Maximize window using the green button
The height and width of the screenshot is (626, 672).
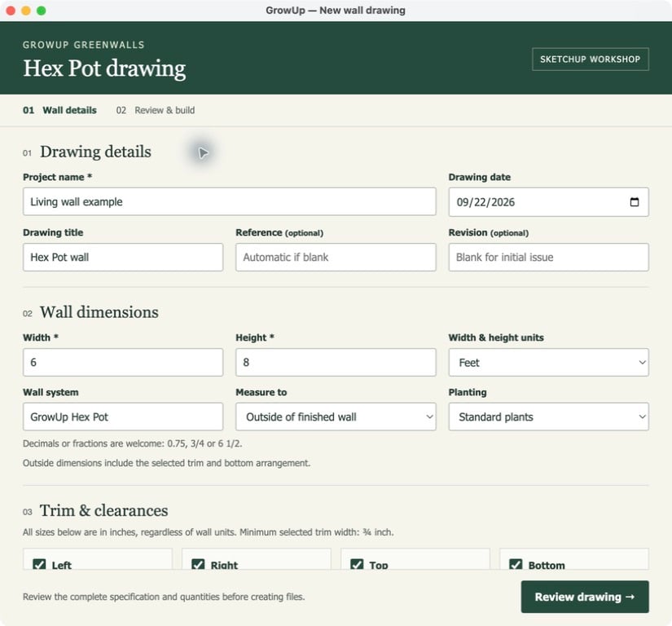(42, 11)
